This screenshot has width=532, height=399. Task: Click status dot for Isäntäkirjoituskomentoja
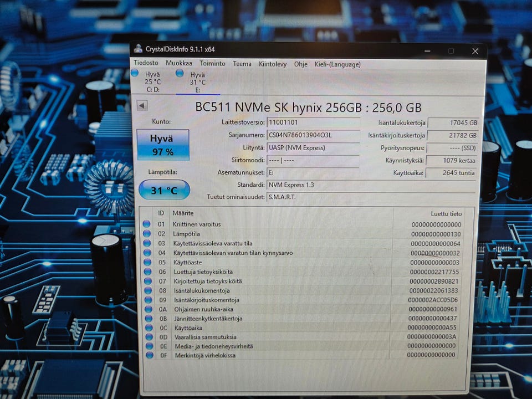(x=149, y=300)
